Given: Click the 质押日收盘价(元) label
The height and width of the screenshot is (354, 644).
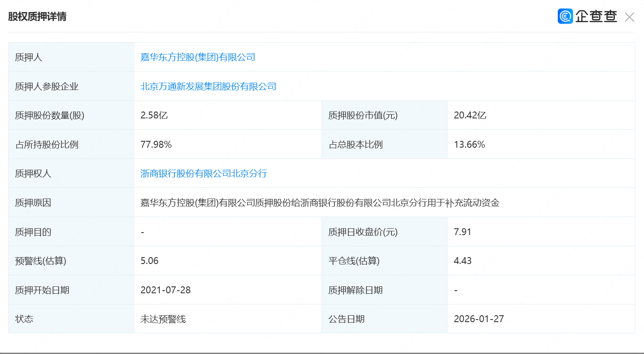Looking at the screenshot, I should pos(363,232).
